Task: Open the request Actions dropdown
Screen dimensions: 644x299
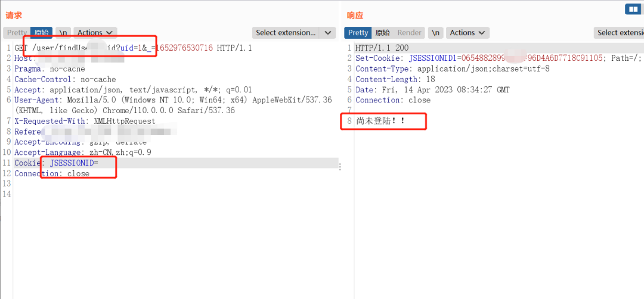Action: click(95, 33)
